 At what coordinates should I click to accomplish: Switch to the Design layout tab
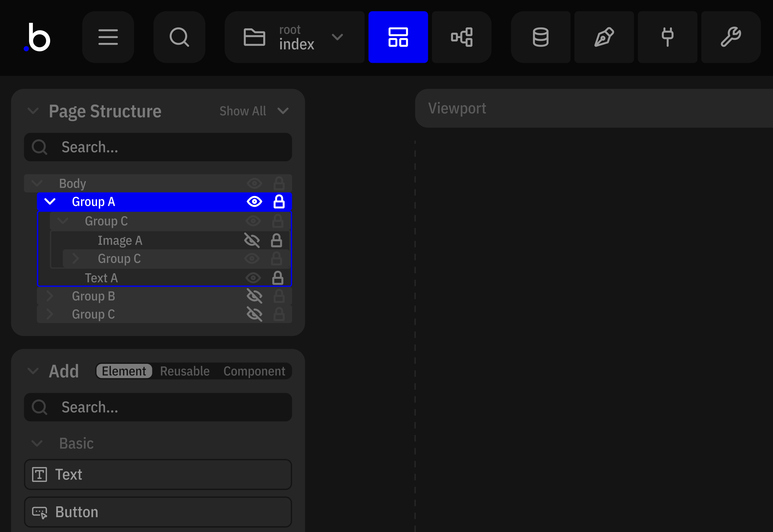click(398, 37)
